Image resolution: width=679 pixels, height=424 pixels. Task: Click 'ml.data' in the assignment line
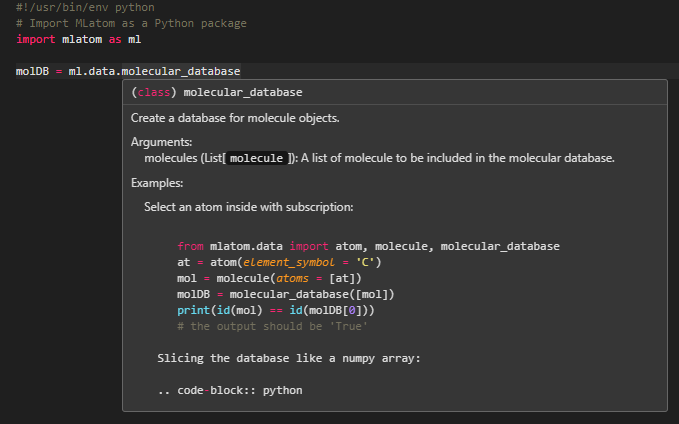tap(92, 71)
